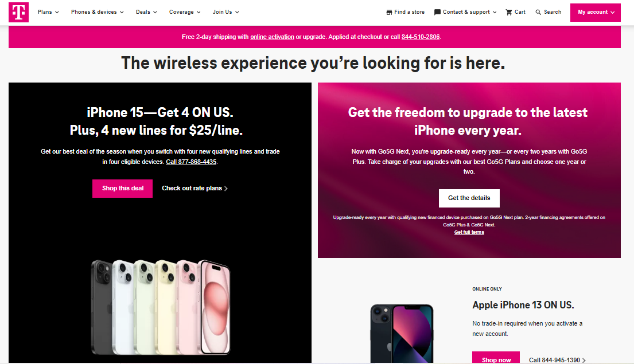
Task: Click the ONLINE ONLY badge icon area
Action: click(487, 289)
